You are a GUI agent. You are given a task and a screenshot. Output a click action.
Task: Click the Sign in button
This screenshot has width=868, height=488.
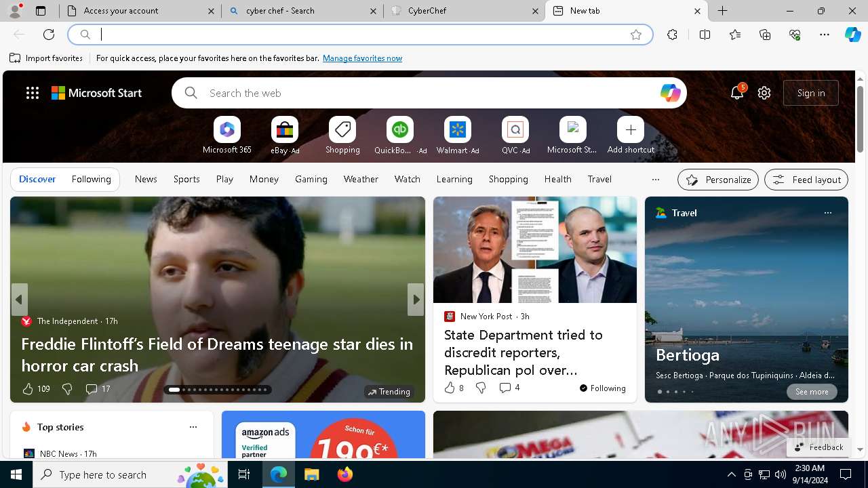811,93
